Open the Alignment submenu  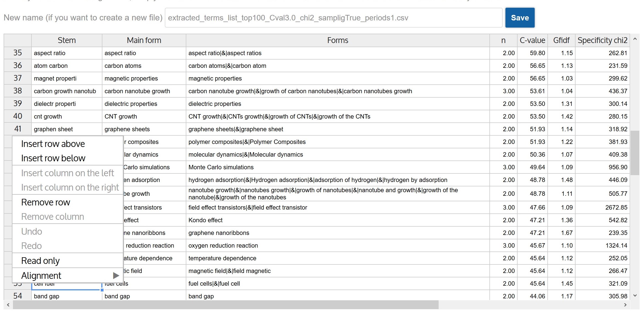[68, 275]
